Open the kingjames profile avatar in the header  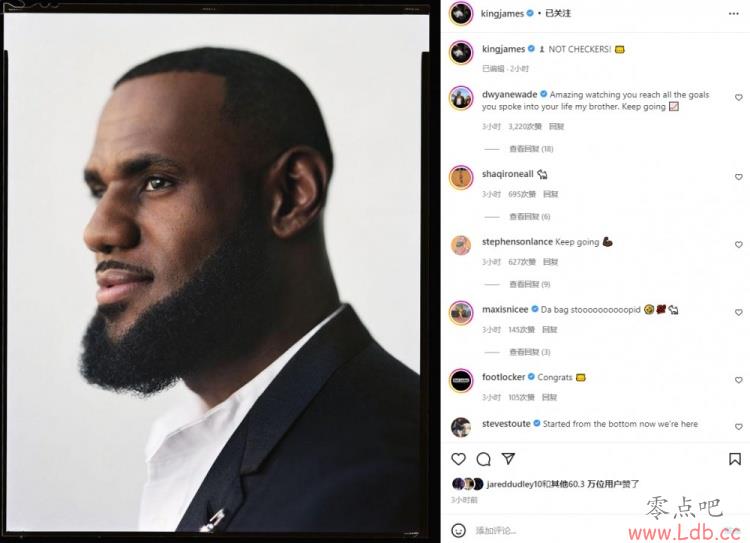[x=461, y=13]
